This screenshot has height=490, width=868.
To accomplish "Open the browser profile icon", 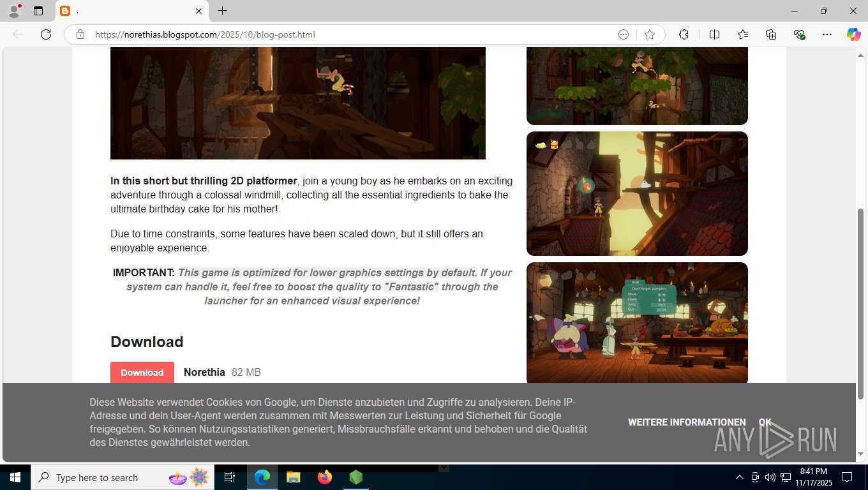I will (x=13, y=11).
